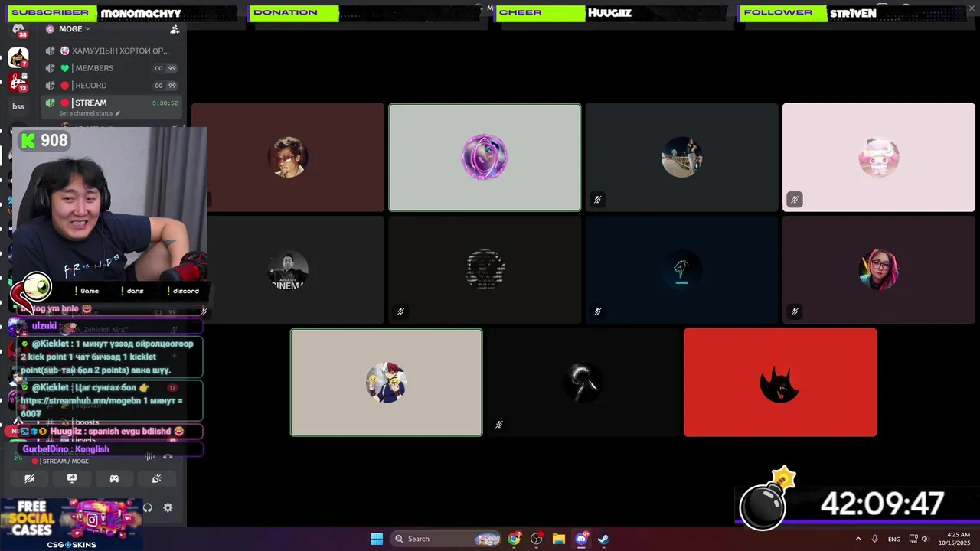Select cartoon characters beige tile
980x551 pixels.
(386, 383)
